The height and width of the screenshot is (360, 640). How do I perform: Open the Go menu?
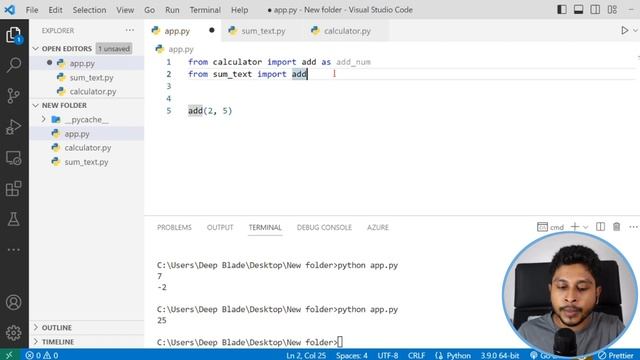149,10
